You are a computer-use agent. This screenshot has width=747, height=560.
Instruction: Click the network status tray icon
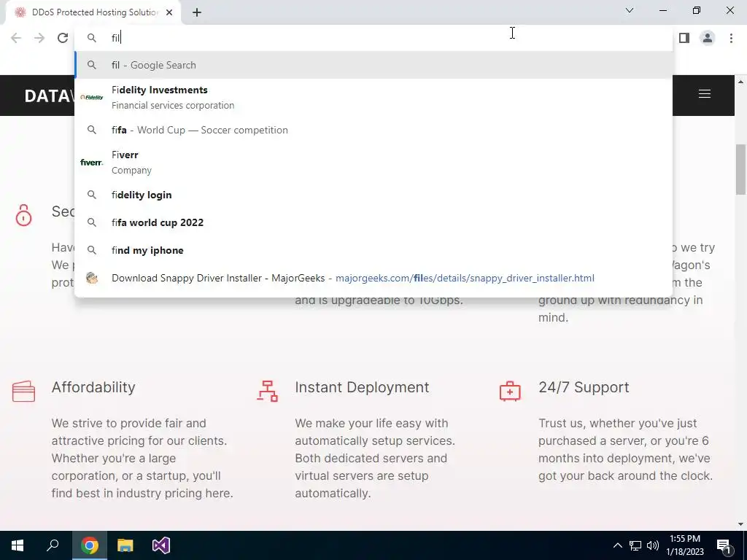635,545
